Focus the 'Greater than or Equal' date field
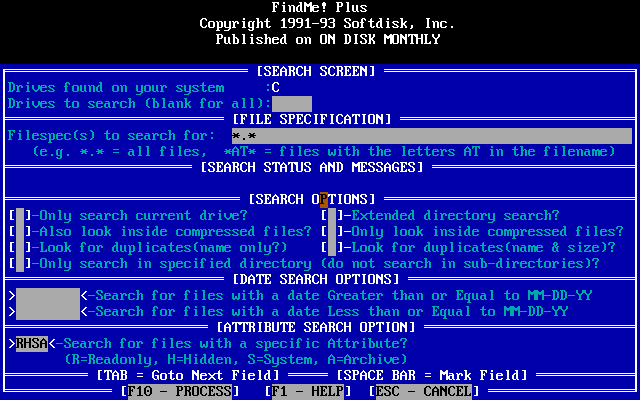Viewport: 640px width, 400px height. [x=48, y=296]
